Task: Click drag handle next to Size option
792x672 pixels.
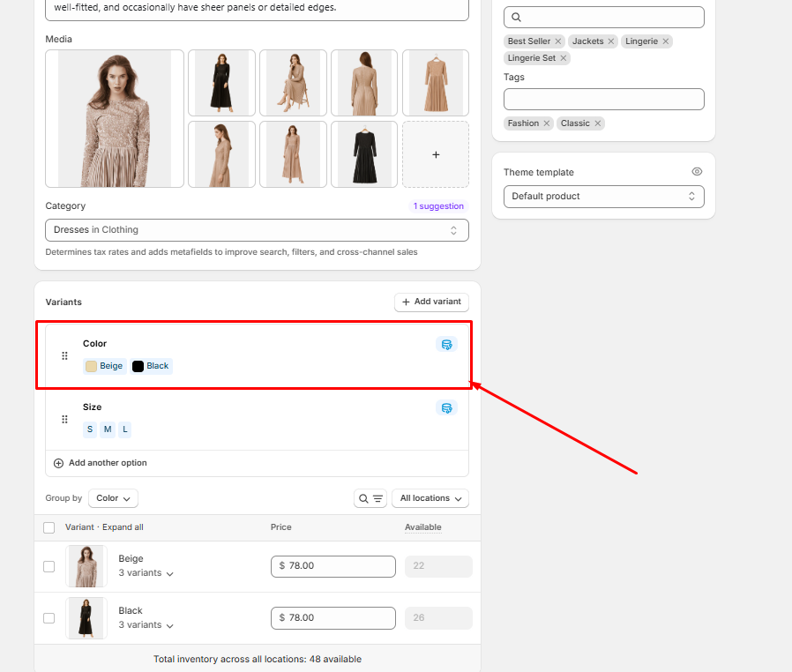Action: click(x=64, y=420)
